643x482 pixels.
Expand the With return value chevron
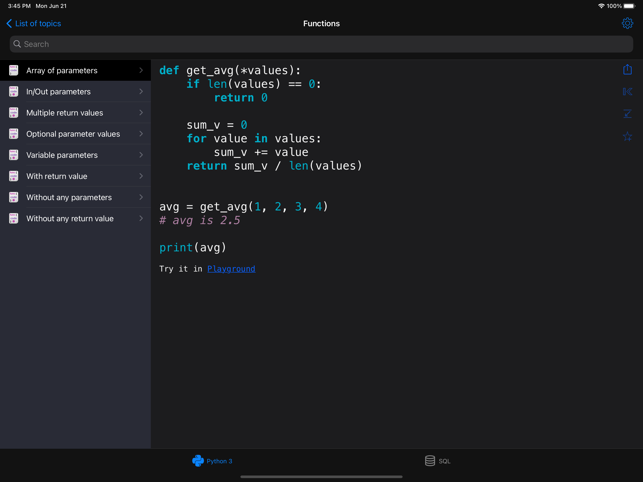[141, 176]
